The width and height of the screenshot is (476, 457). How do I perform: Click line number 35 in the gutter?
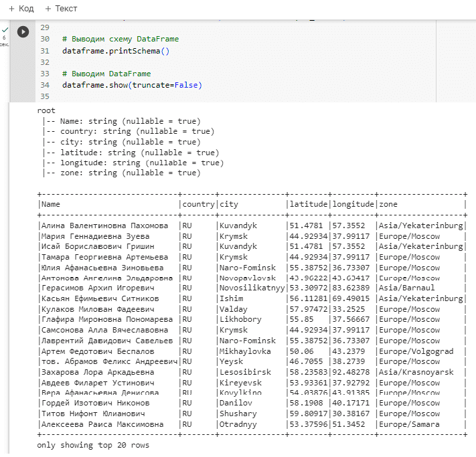click(45, 96)
